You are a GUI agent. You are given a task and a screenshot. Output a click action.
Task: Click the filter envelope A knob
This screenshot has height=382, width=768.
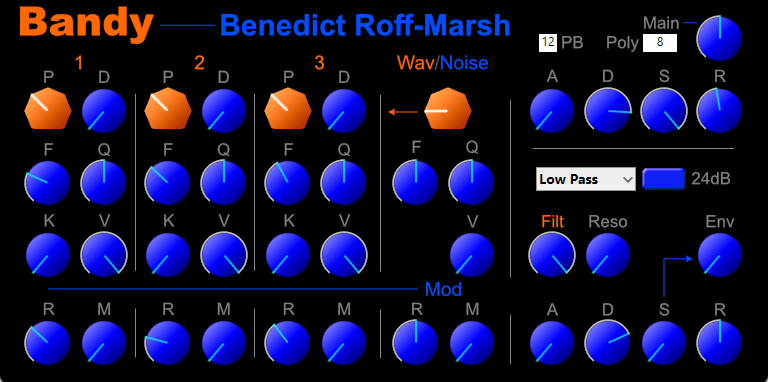coord(552,343)
